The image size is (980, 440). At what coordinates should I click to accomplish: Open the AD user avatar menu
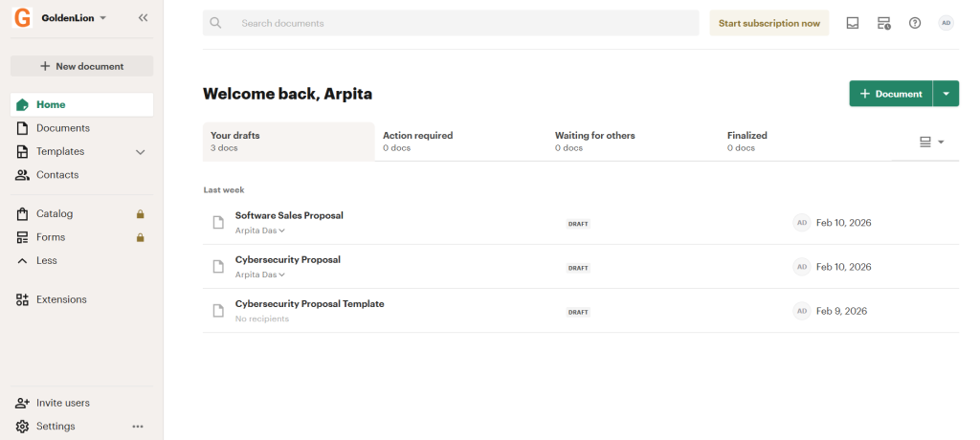(947, 23)
